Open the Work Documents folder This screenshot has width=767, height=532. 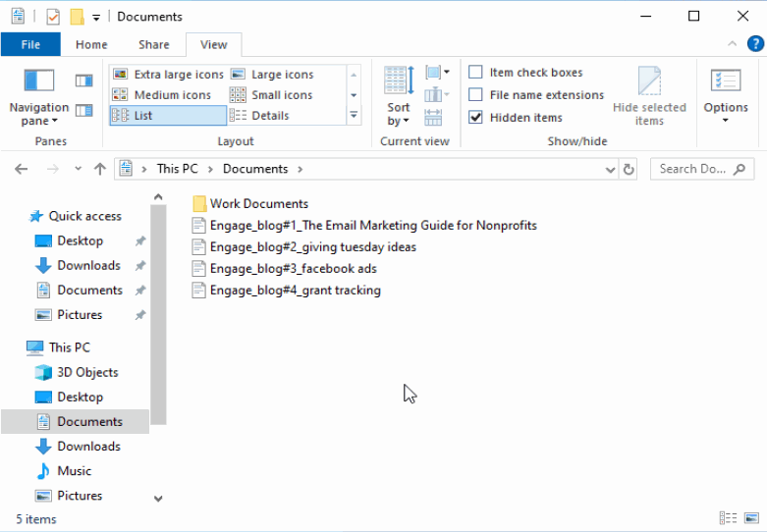258,204
